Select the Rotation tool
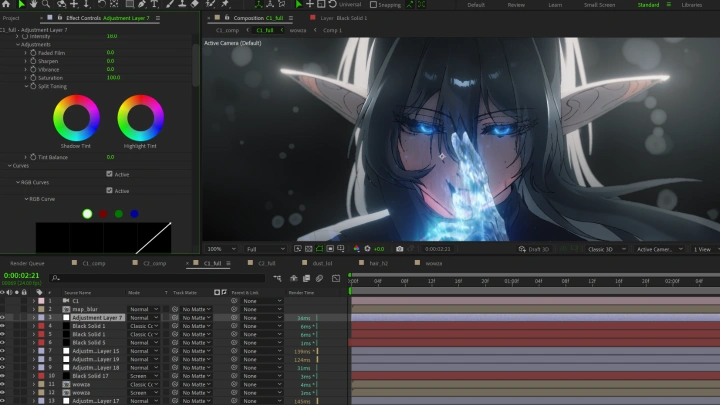The height and width of the screenshot is (405, 720). click(101, 4)
